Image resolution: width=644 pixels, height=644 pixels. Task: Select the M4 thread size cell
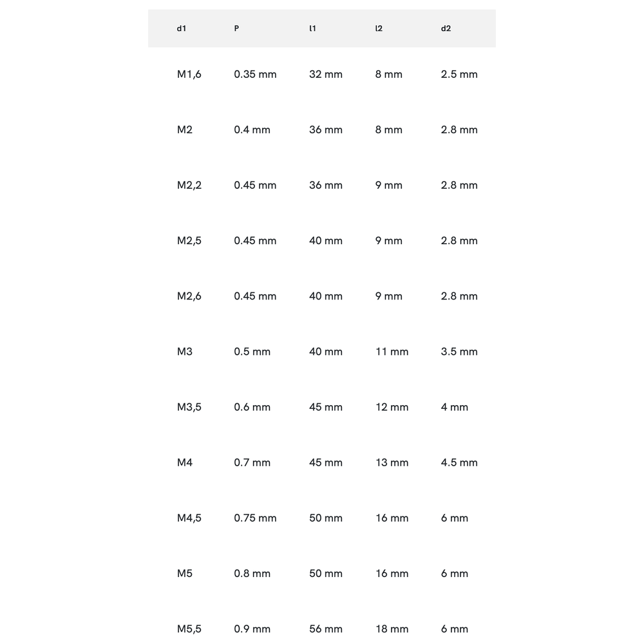coord(185,462)
